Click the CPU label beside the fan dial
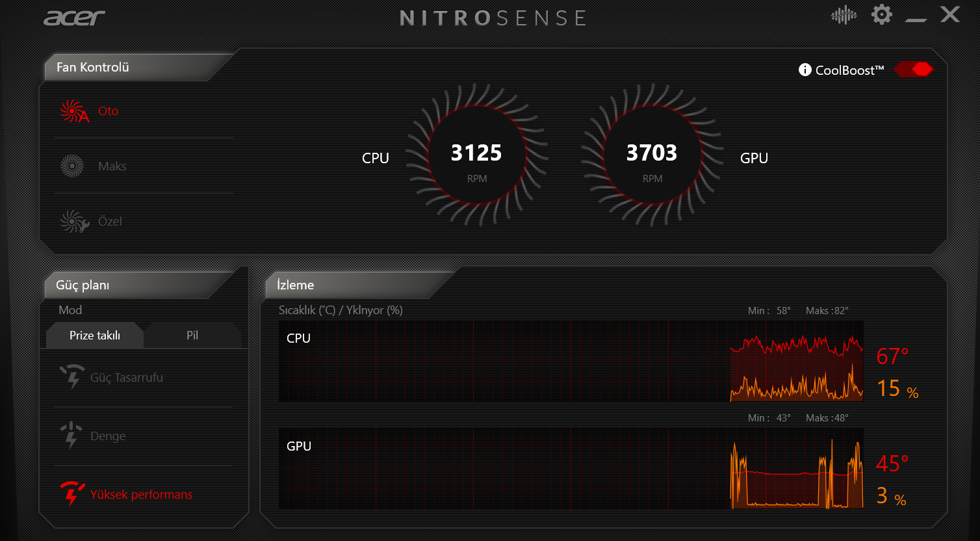The image size is (980, 541). click(x=376, y=158)
